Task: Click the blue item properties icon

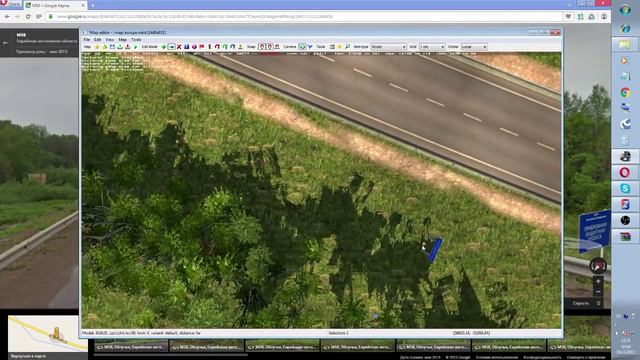Action: click(187, 47)
